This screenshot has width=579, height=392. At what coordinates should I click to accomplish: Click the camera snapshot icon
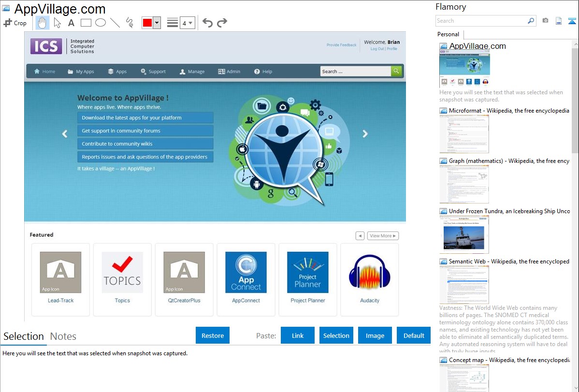tap(545, 21)
